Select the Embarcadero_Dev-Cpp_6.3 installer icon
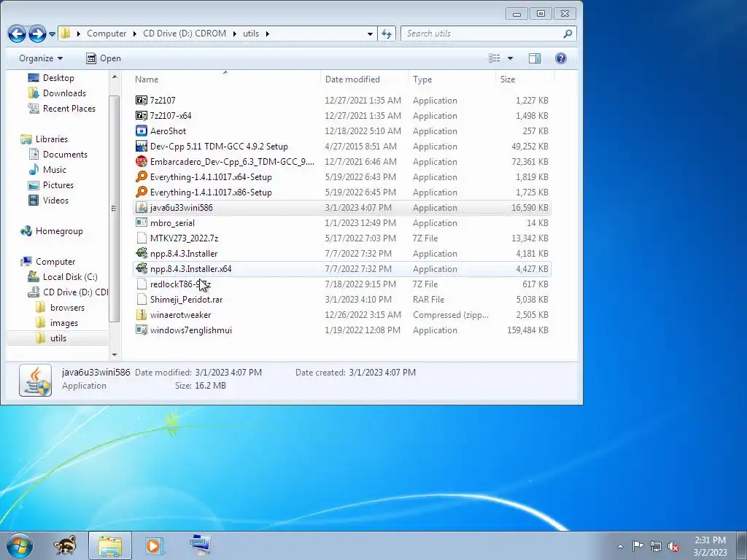 [x=141, y=161]
